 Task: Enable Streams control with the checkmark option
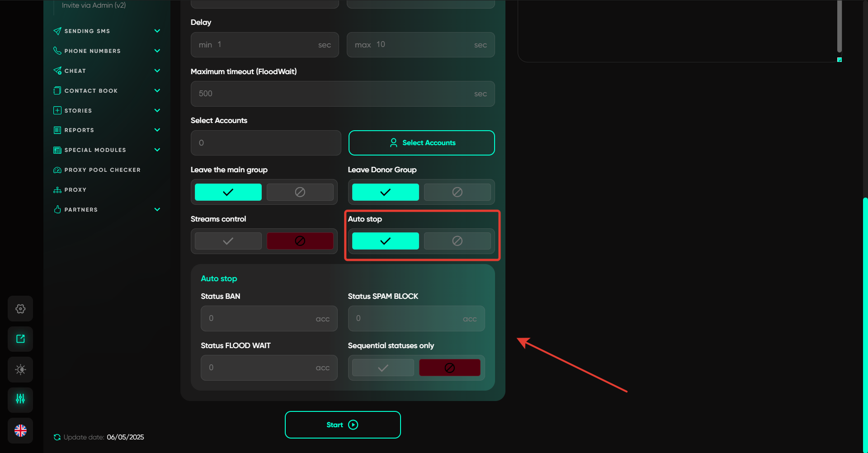pyautogui.click(x=228, y=241)
